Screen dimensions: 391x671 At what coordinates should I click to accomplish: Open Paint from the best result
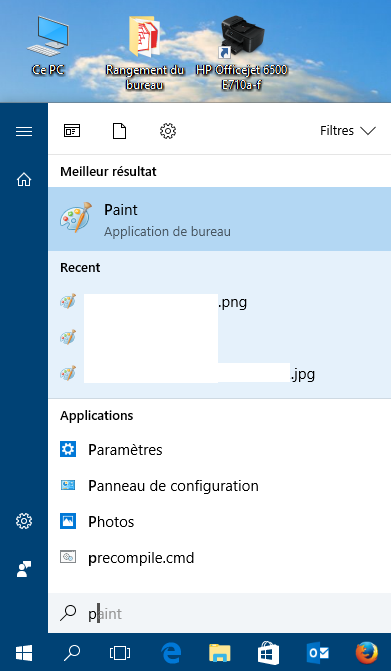(219, 219)
